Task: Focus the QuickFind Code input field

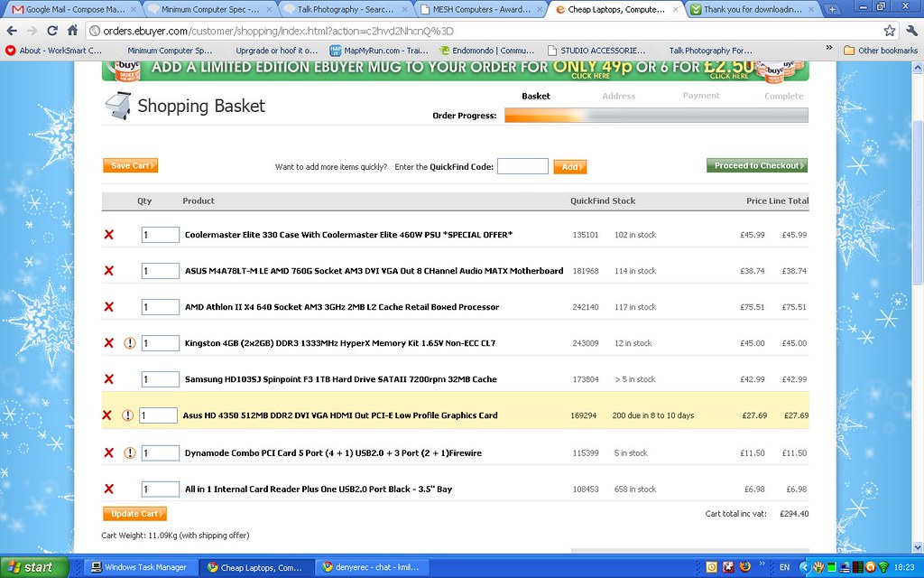Action: click(x=522, y=166)
